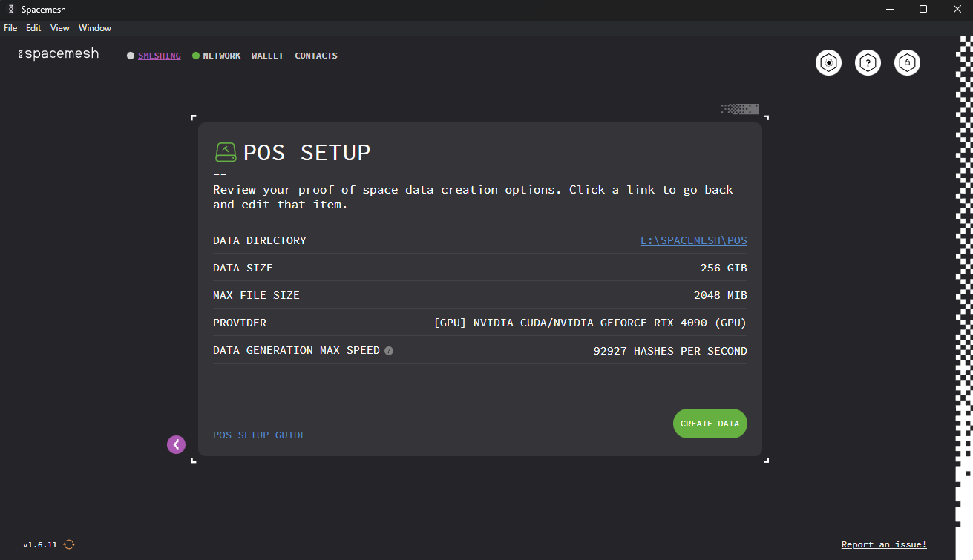Click the Report an issue link
Viewport: 973px width, 560px height.
[x=884, y=544]
